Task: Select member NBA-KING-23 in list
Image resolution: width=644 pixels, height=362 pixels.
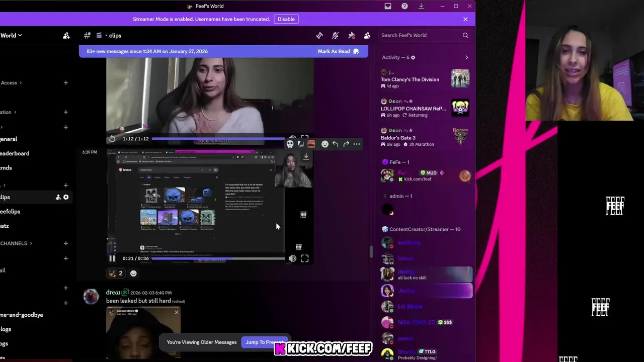Action: 426,322
